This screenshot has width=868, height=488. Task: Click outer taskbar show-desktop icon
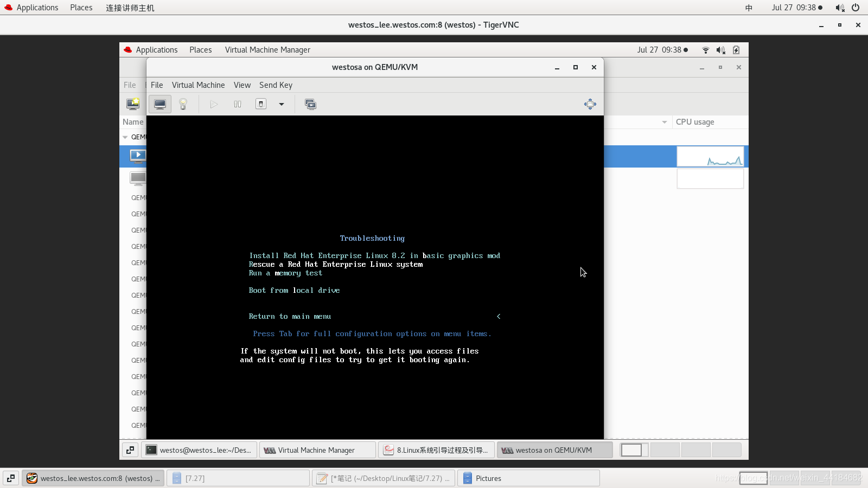11,478
